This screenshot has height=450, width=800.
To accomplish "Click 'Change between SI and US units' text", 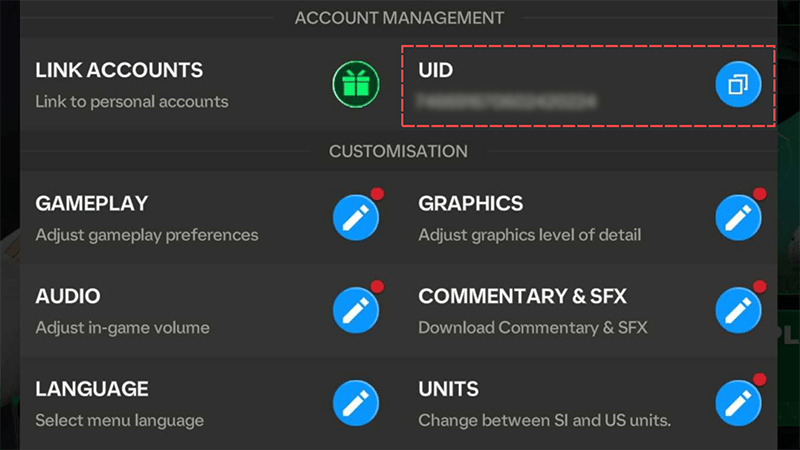I will 544,420.
